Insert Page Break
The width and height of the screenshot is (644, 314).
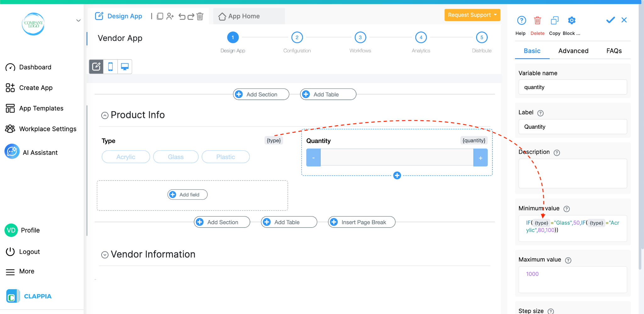point(362,222)
